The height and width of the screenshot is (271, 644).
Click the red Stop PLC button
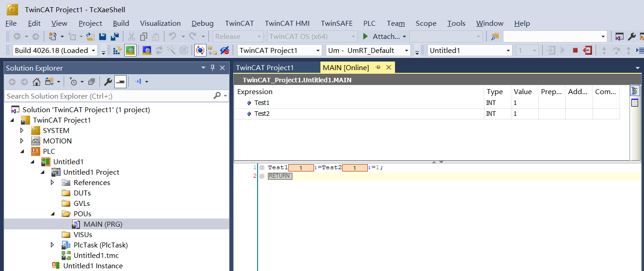[575, 50]
